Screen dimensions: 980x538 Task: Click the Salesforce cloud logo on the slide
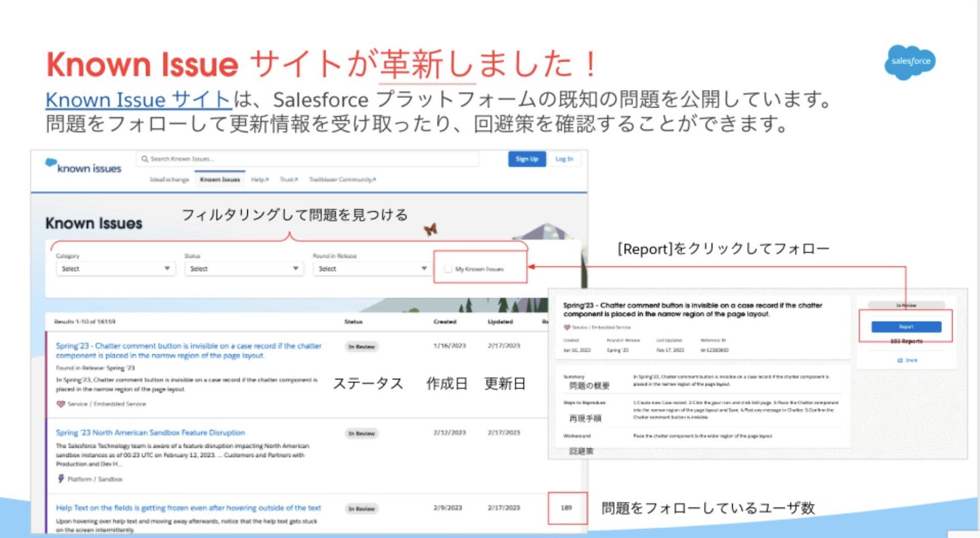[x=910, y=62]
